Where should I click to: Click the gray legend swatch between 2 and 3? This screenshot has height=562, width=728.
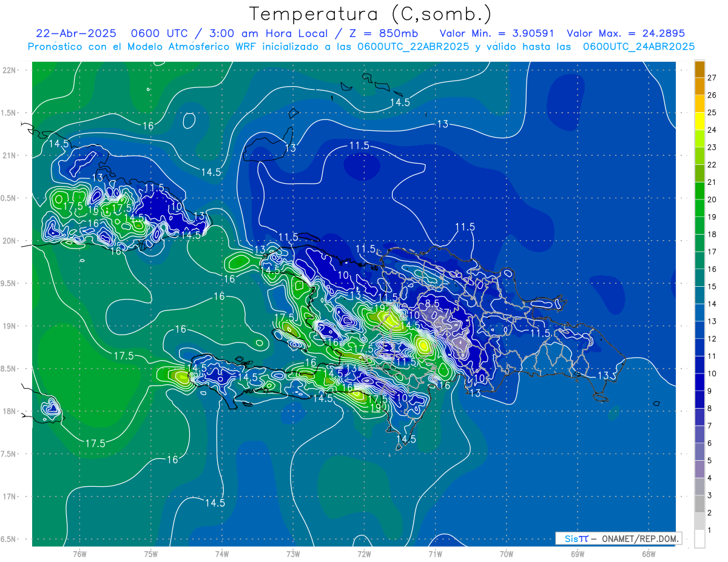click(699, 504)
